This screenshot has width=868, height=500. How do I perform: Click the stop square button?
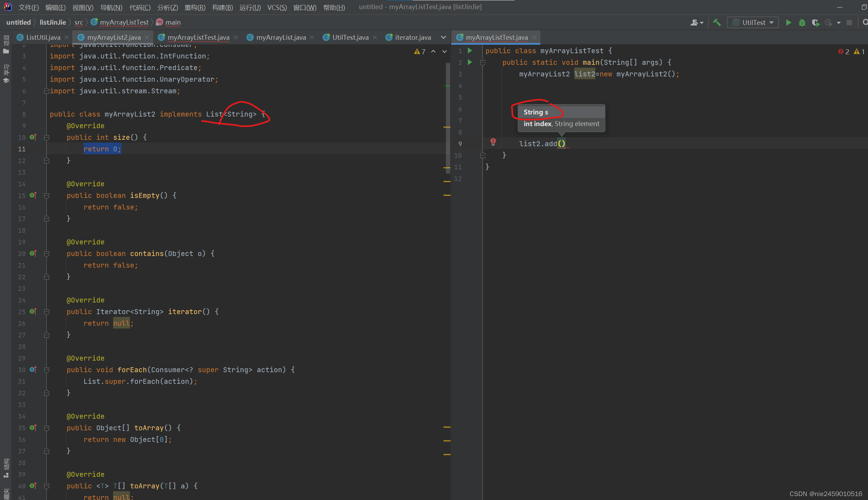coord(849,23)
